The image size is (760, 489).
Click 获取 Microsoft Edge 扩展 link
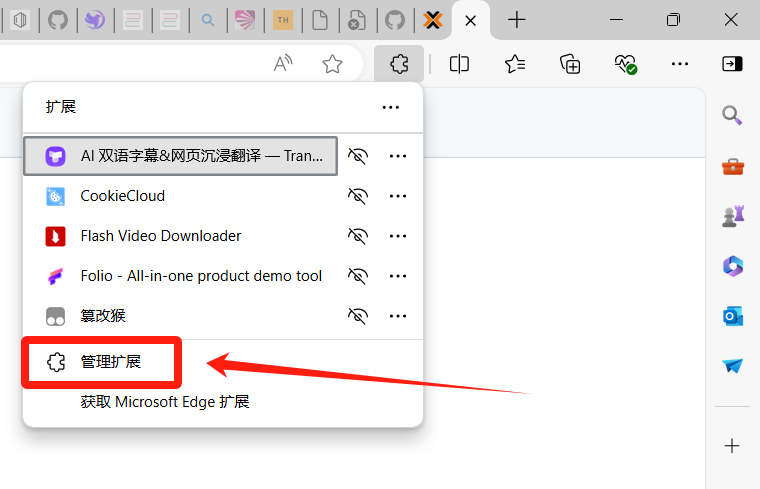coord(164,402)
